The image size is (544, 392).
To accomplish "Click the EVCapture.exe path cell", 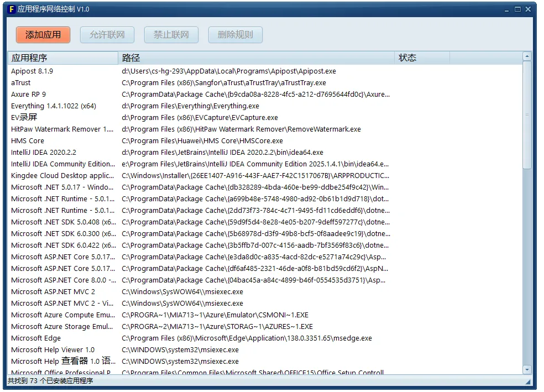I will click(200, 118).
